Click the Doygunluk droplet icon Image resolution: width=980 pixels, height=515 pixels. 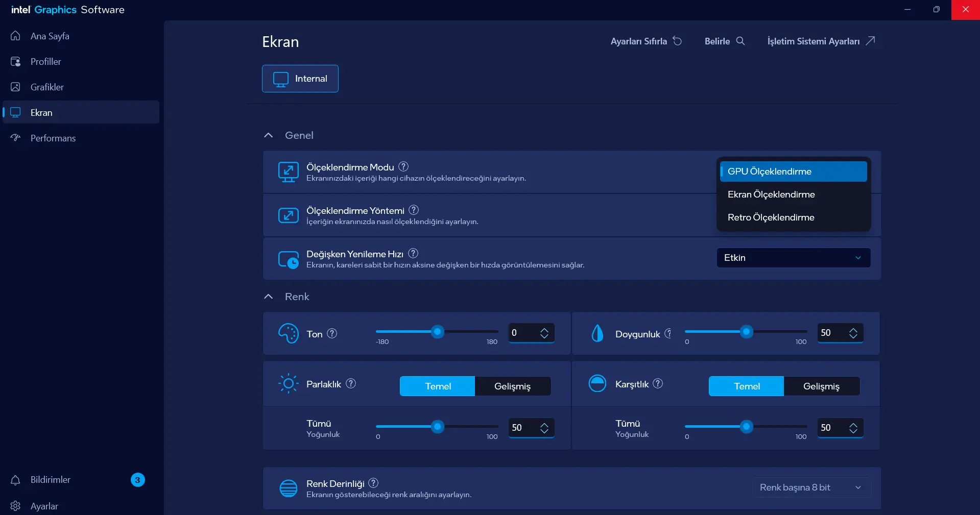coord(597,333)
